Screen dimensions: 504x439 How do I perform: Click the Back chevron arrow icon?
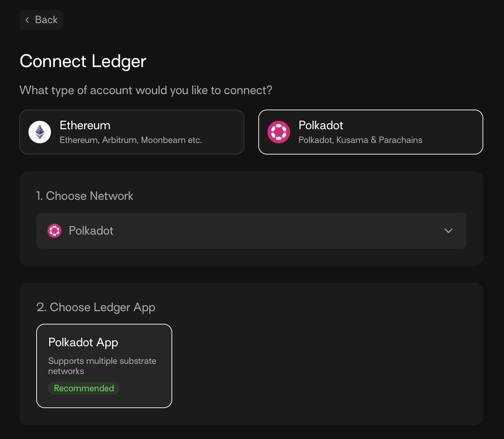pyautogui.click(x=27, y=20)
